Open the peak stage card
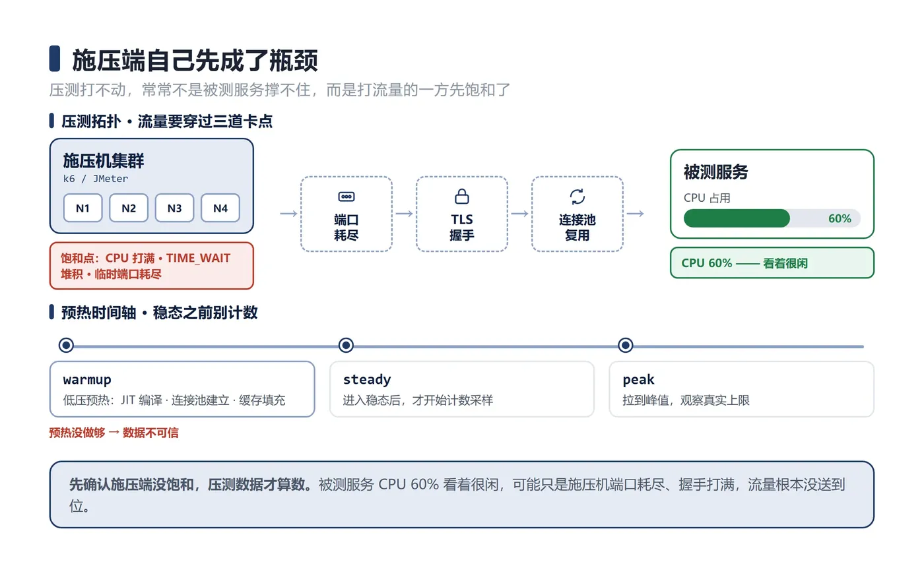 point(742,389)
